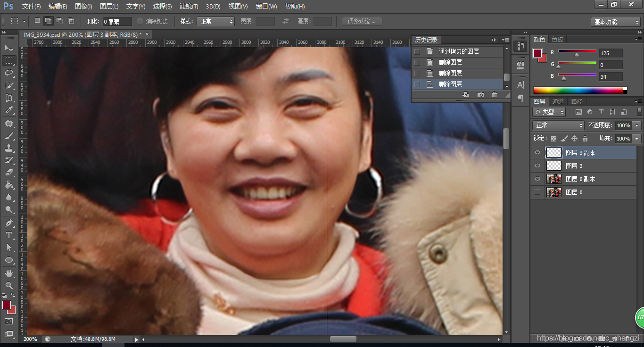644x347 pixels.
Task: Show the hidden 图层 0 layer
Action: pyautogui.click(x=537, y=192)
